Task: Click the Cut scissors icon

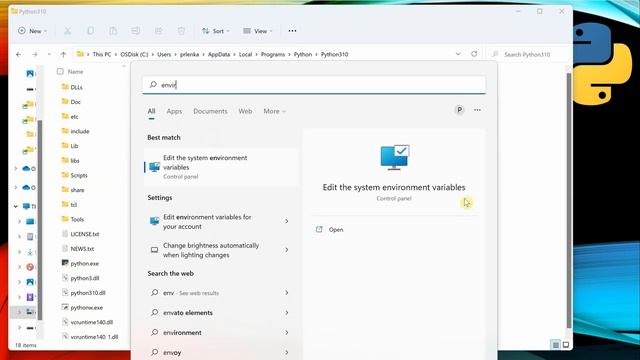Action: [x=67, y=31]
